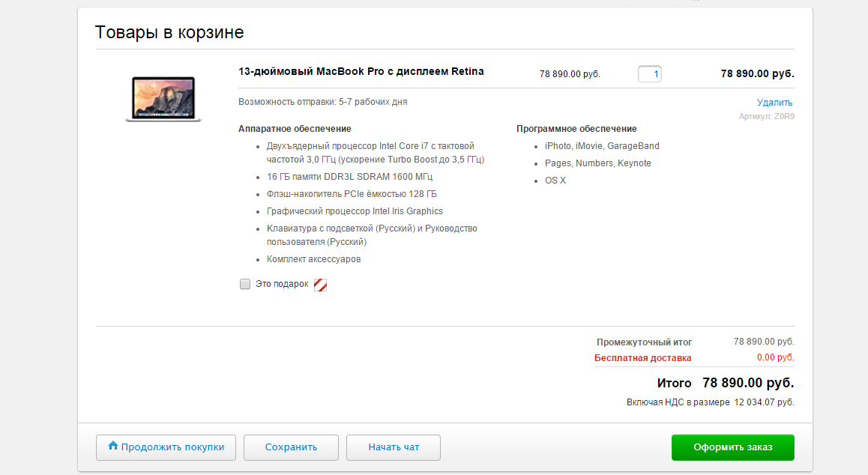
Task: Click the bold line total 78 890.00 руб.
Action: tap(757, 73)
